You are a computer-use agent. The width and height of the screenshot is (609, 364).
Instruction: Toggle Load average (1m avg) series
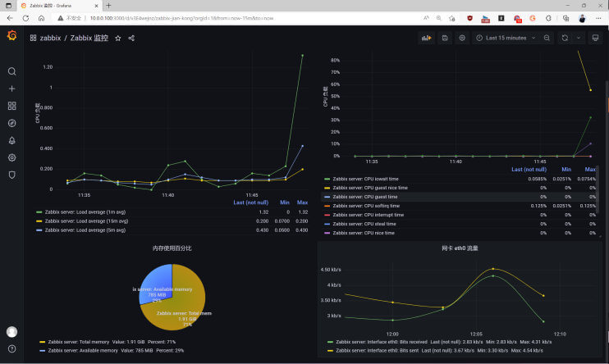[85, 212]
